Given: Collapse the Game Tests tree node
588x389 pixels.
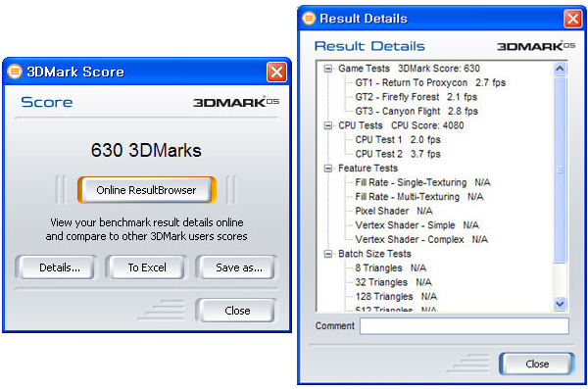Looking at the screenshot, I should coord(328,69).
